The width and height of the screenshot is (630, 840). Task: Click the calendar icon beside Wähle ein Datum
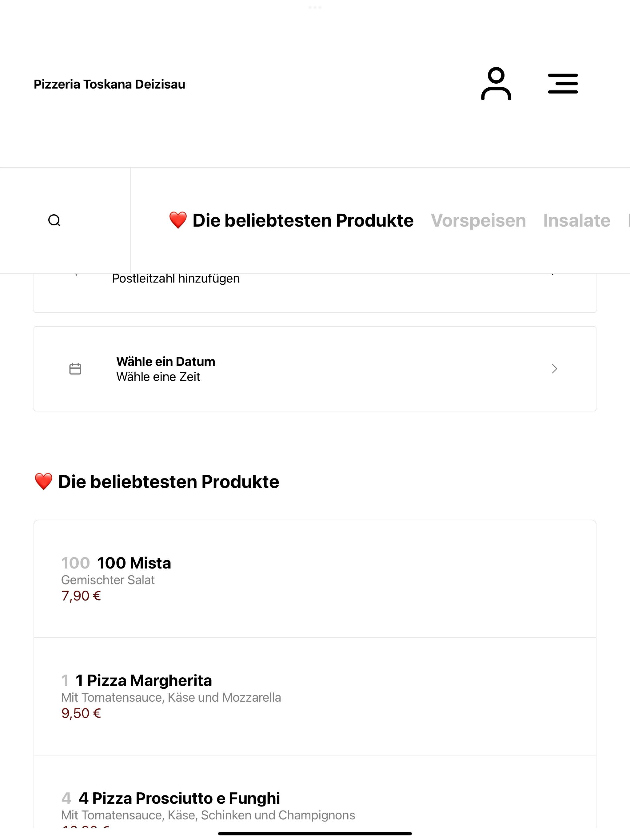coord(75,369)
